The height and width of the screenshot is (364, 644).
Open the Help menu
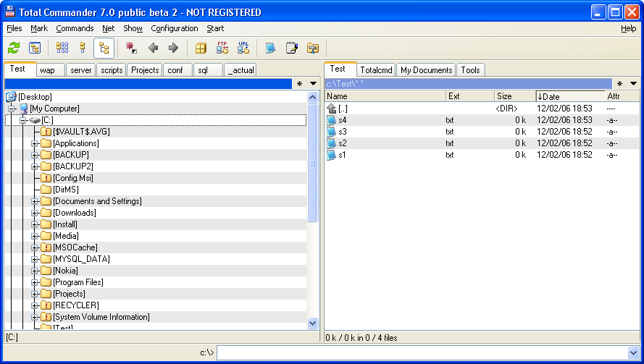(628, 28)
